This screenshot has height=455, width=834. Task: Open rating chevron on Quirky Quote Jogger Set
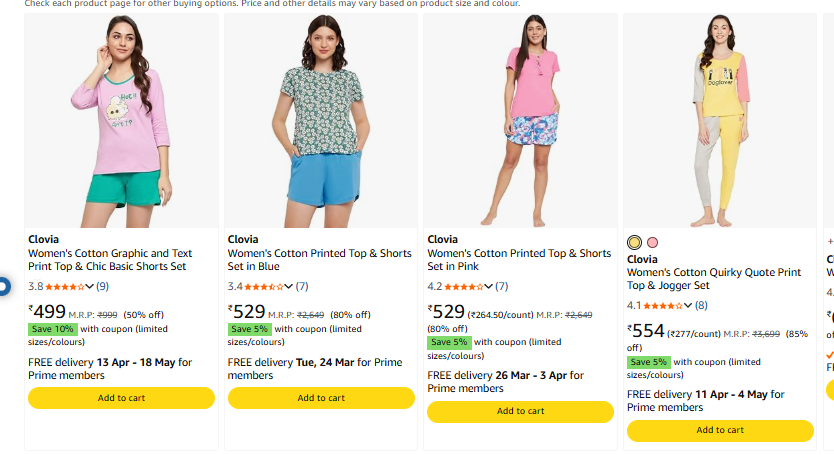point(689,305)
